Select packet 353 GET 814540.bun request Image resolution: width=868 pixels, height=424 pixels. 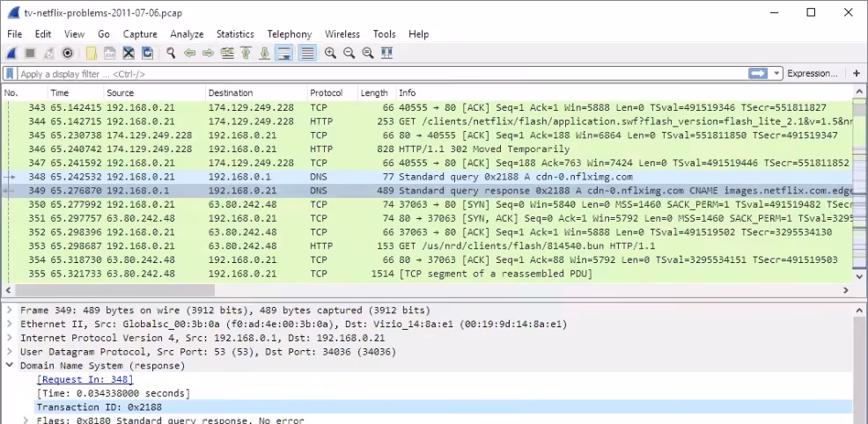[x=427, y=246]
